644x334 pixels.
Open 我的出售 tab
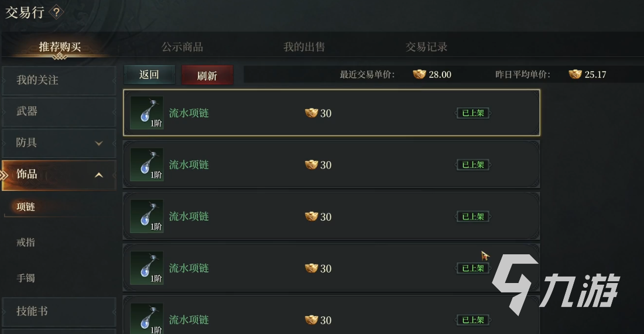(304, 47)
